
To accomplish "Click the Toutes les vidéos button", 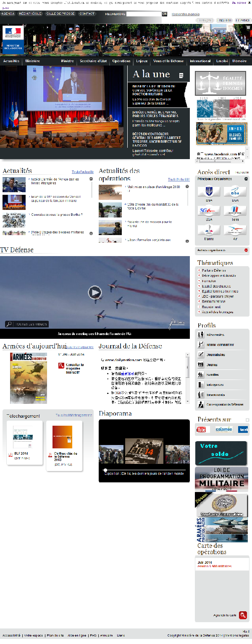I will tap(27, 324).
